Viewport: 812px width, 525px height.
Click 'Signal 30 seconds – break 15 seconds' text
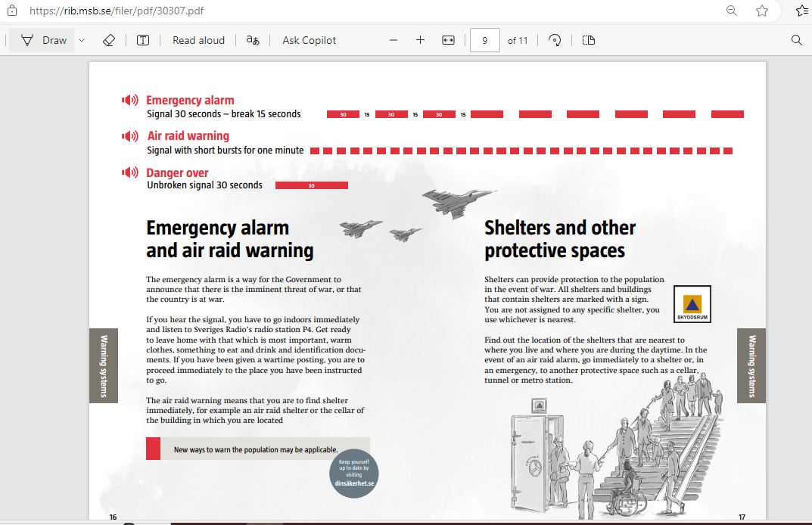point(224,114)
